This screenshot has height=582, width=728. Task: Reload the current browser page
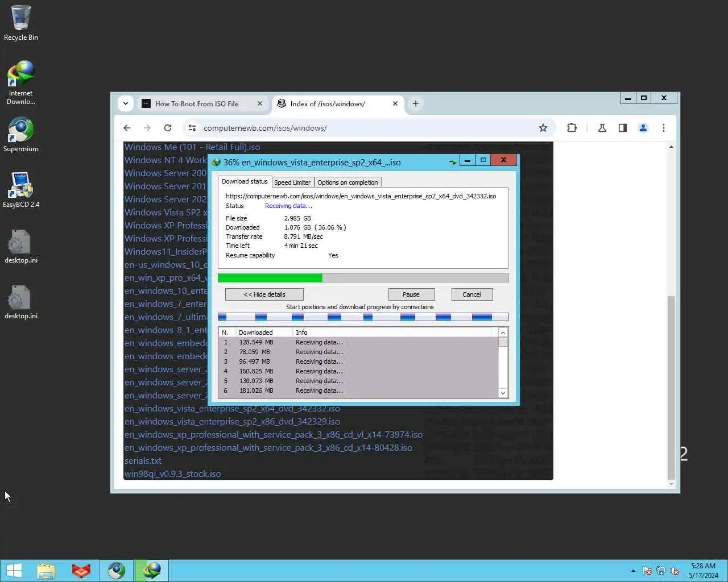168,128
